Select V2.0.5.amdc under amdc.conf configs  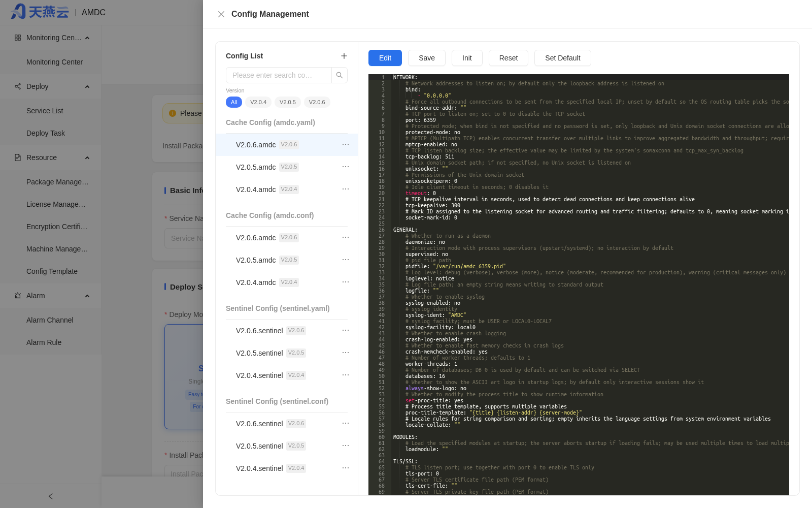coord(287,260)
